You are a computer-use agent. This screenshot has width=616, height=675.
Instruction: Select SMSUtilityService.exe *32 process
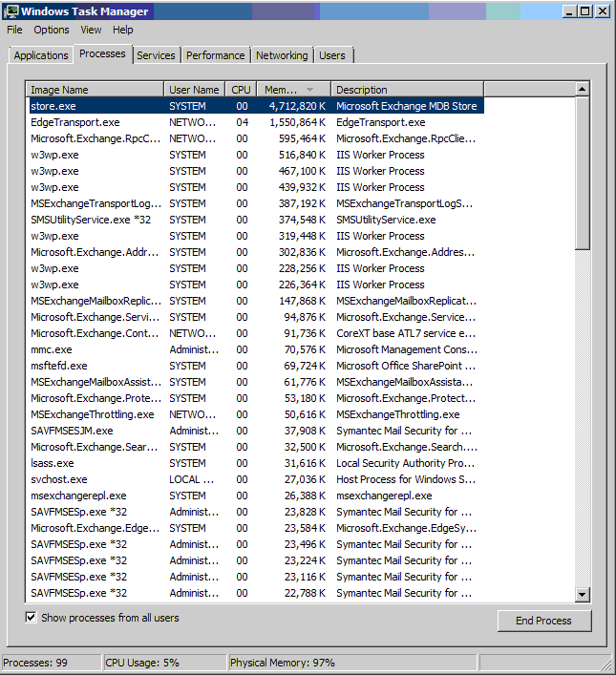tap(257, 220)
